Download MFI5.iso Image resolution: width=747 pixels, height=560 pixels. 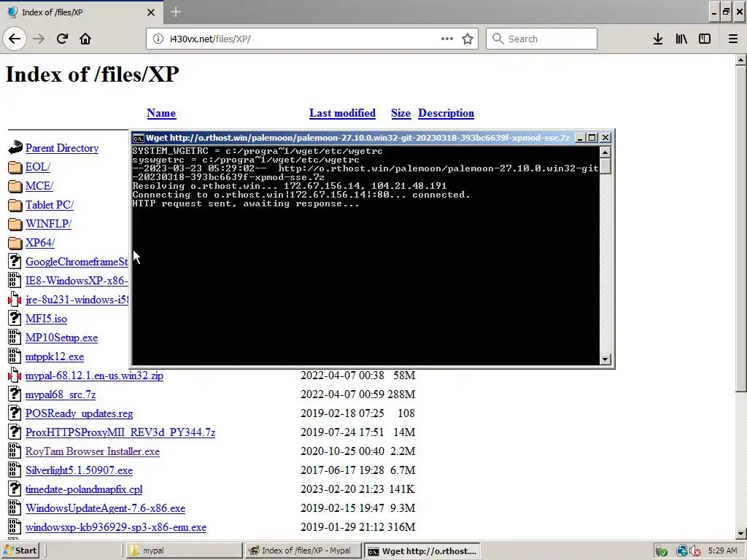pos(46,319)
